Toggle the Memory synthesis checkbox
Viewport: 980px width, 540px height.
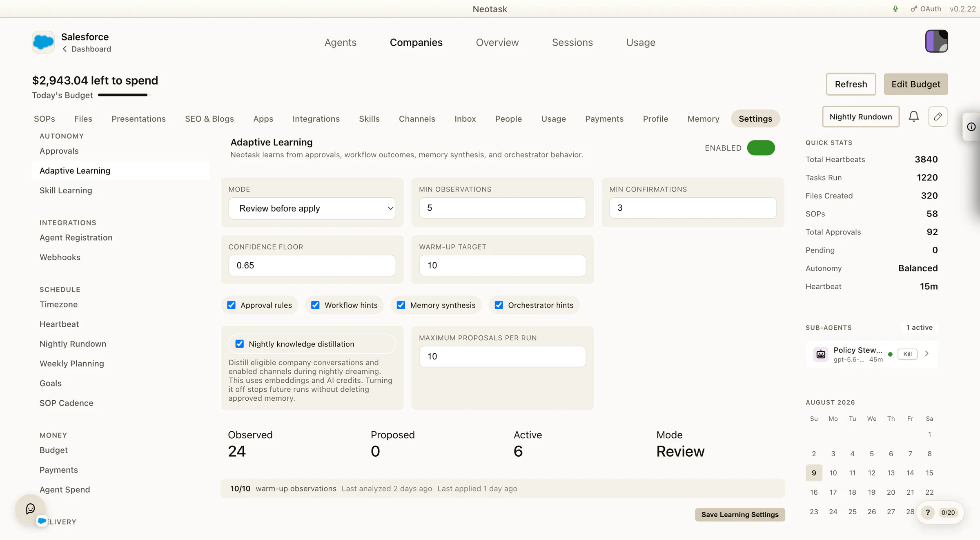pyautogui.click(x=401, y=305)
